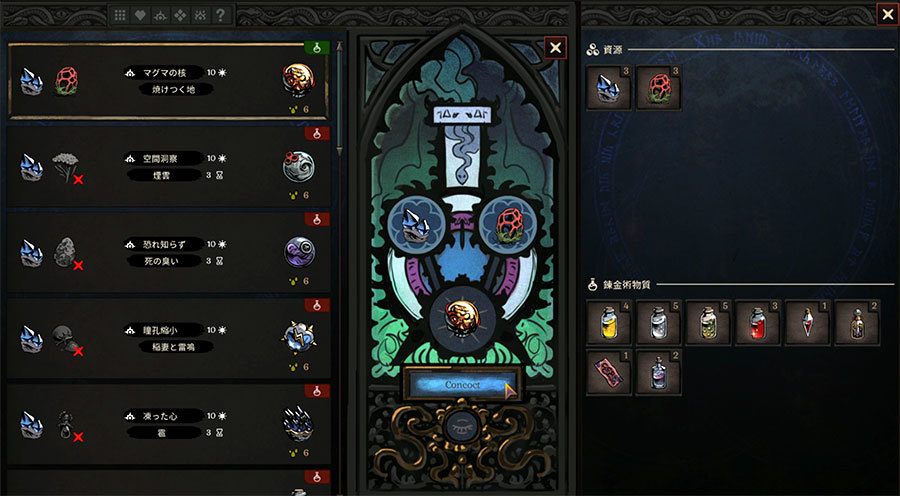Select the red coral resource in 資源 panel

(658, 87)
